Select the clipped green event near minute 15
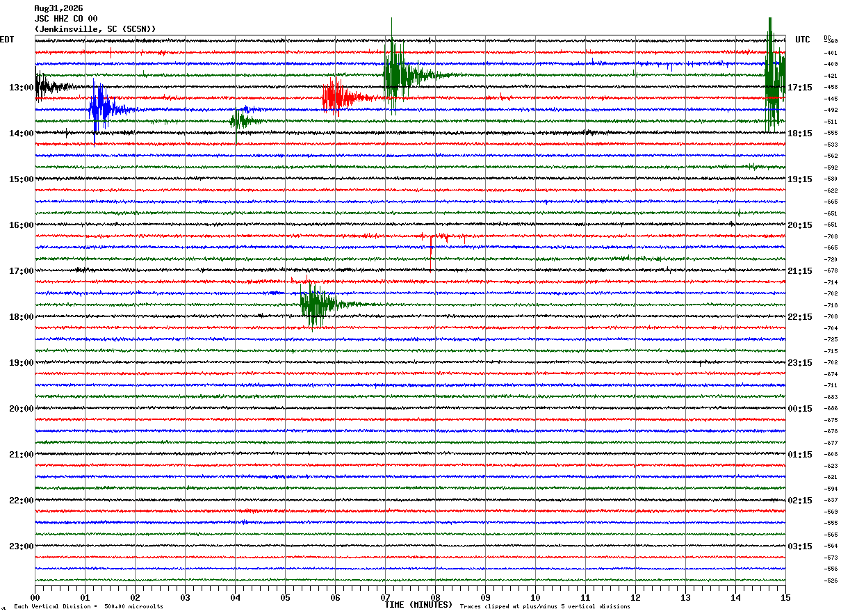Viewport: 841px width, 616px height. pos(775,74)
